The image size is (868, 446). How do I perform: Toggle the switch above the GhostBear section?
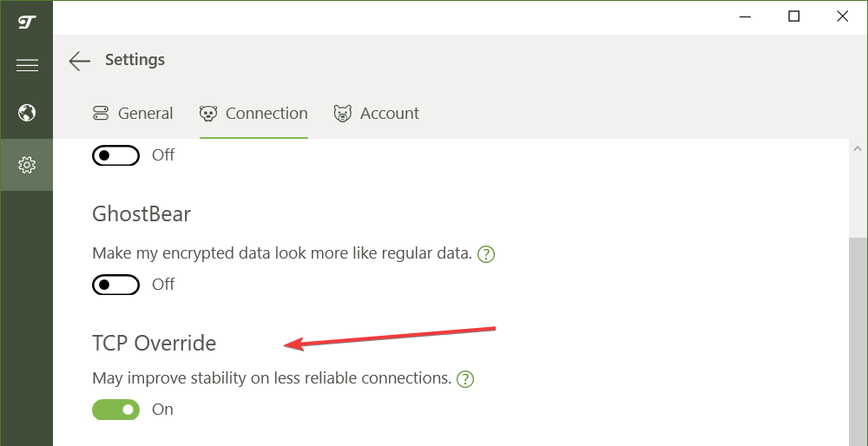[x=116, y=155]
